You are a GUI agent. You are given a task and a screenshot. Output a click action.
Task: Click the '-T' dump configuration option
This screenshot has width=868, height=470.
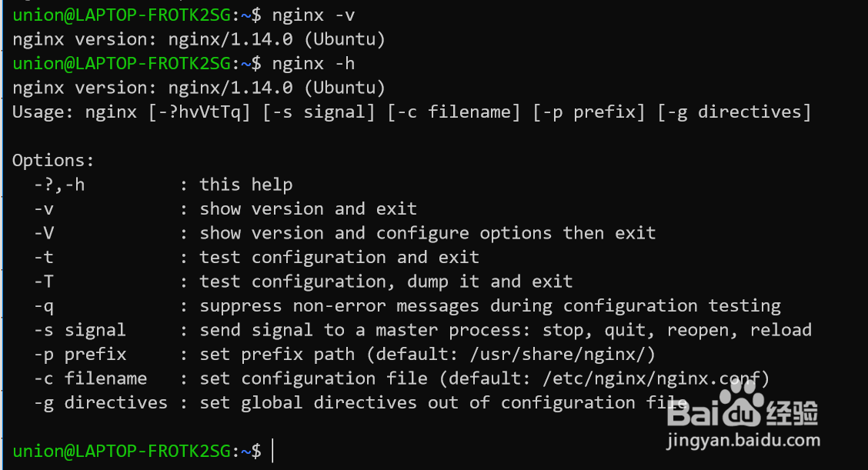303,282
